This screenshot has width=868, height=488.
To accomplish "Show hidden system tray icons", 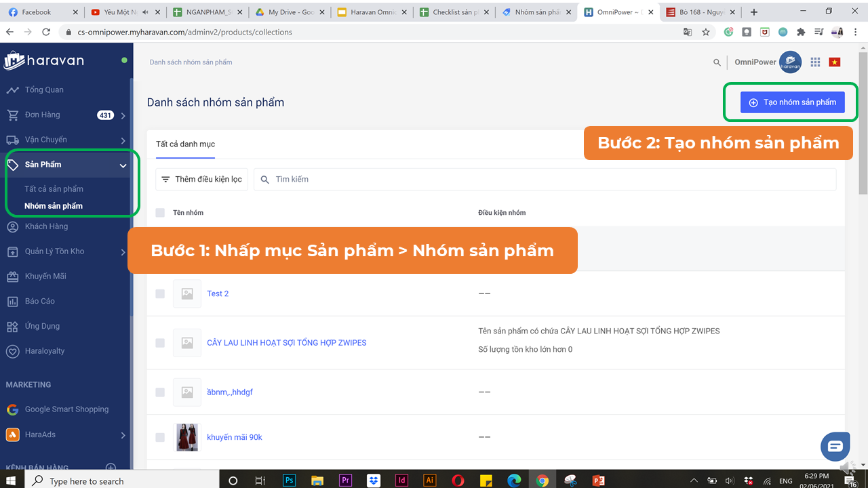I will 693,481.
